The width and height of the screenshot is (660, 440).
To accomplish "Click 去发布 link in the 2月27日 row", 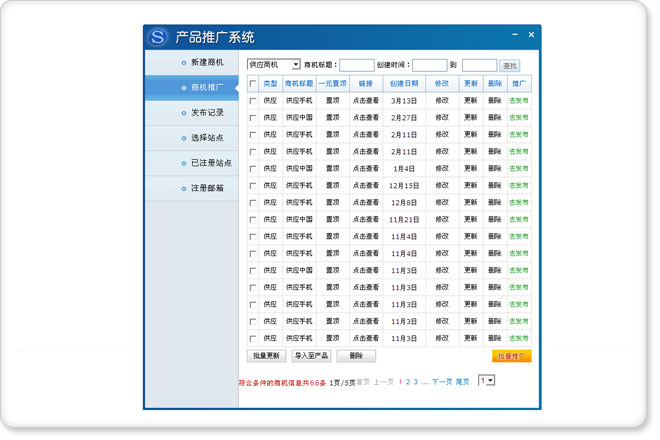I will coord(519,118).
